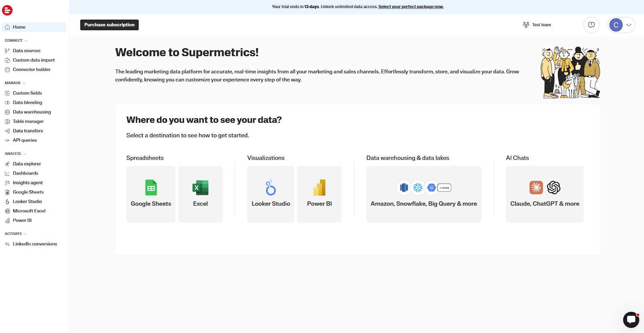Image resolution: width=644 pixels, height=333 pixels.
Task: Click the API queries sidebar icon
Action: tap(7, 140)
